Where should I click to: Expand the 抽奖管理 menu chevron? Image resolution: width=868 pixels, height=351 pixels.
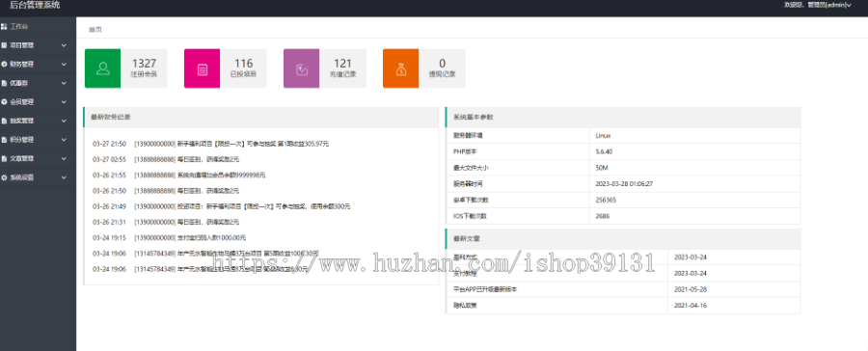64,121
